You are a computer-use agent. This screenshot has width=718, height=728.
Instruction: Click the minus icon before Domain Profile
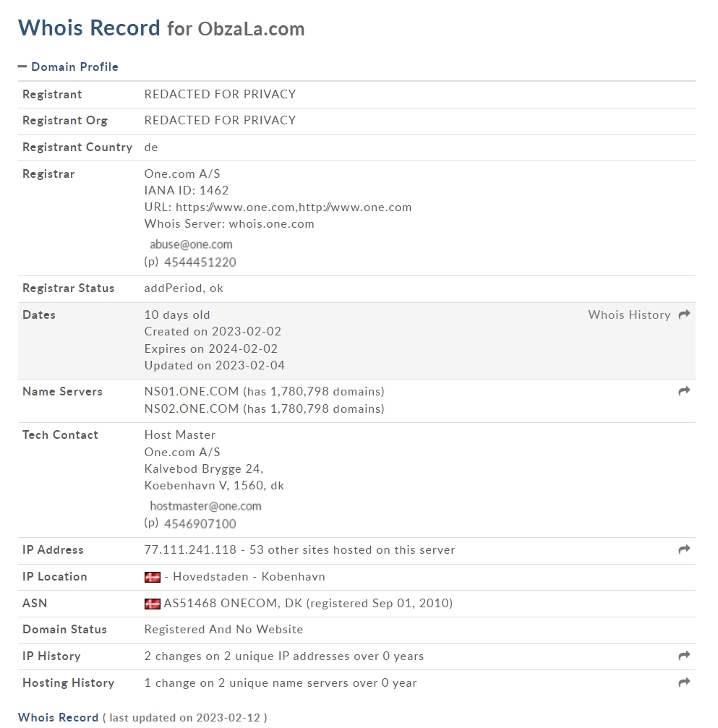(22, 67)
